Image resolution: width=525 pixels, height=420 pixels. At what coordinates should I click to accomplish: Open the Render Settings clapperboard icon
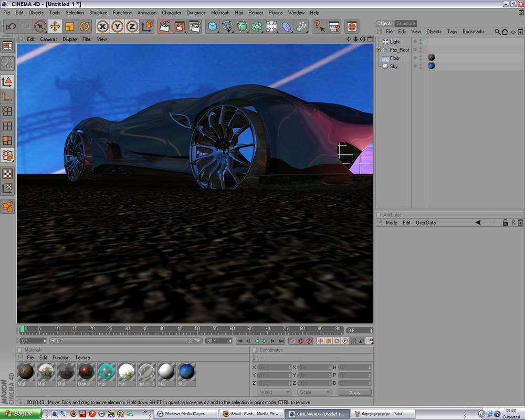(194, 26)
